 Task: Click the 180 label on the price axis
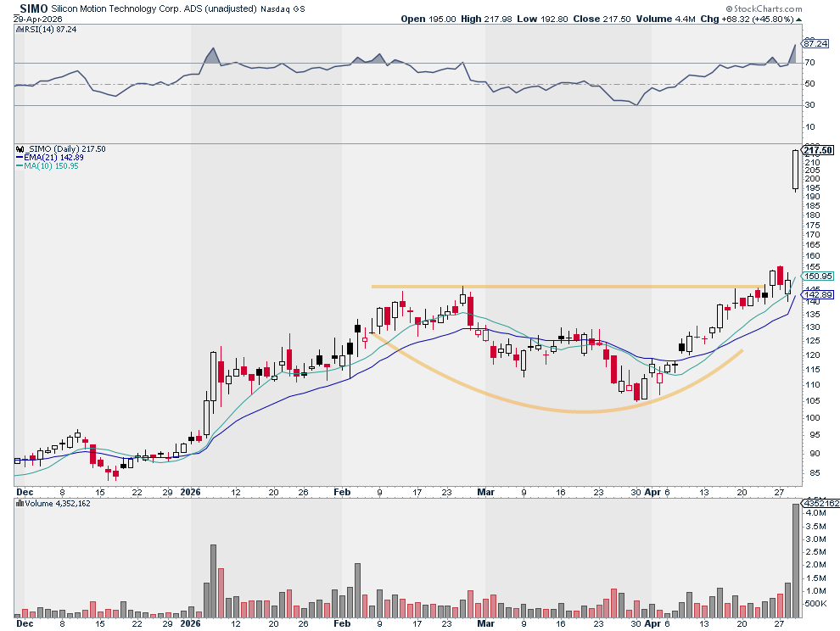click(812, 215)
